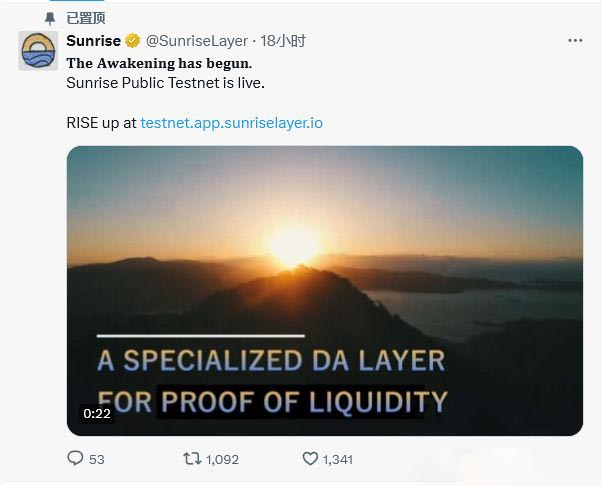Click 'Sunrise Public Testnet is live.' text

tap(166, 83)
